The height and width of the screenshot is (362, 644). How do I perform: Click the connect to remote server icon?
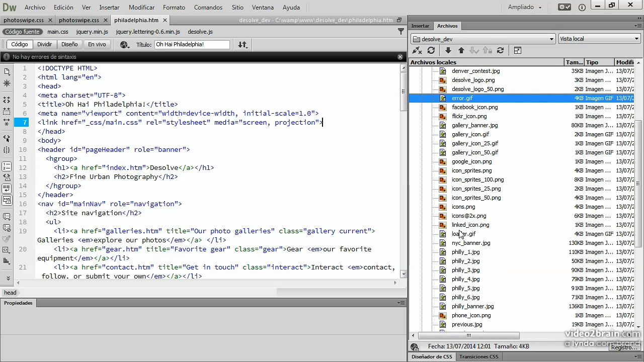(417, 50)
